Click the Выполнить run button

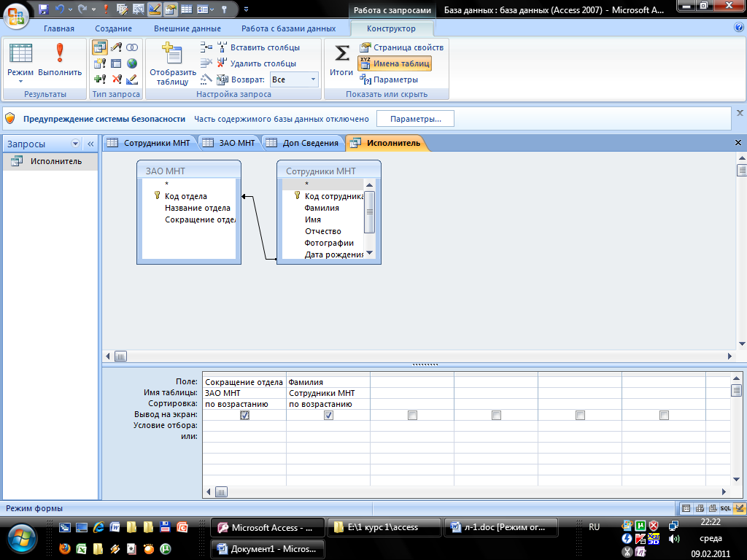pos(60,59)
